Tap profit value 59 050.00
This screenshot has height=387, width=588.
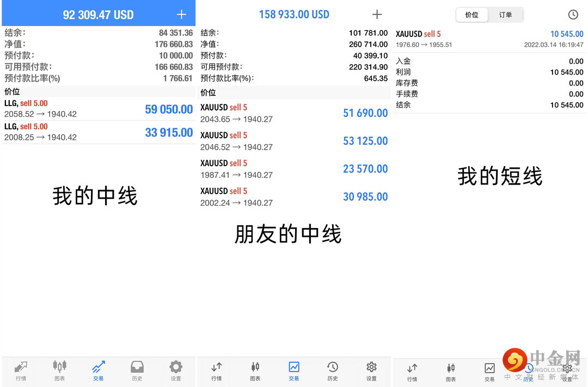tap(169, 109)
